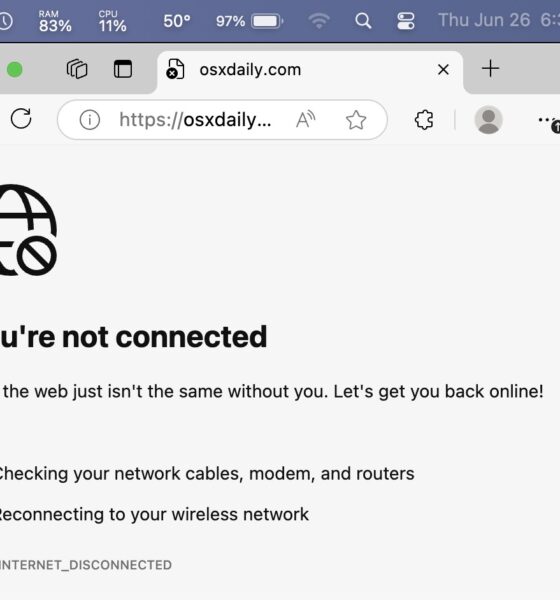Open the site information icon

coord(90,120)
